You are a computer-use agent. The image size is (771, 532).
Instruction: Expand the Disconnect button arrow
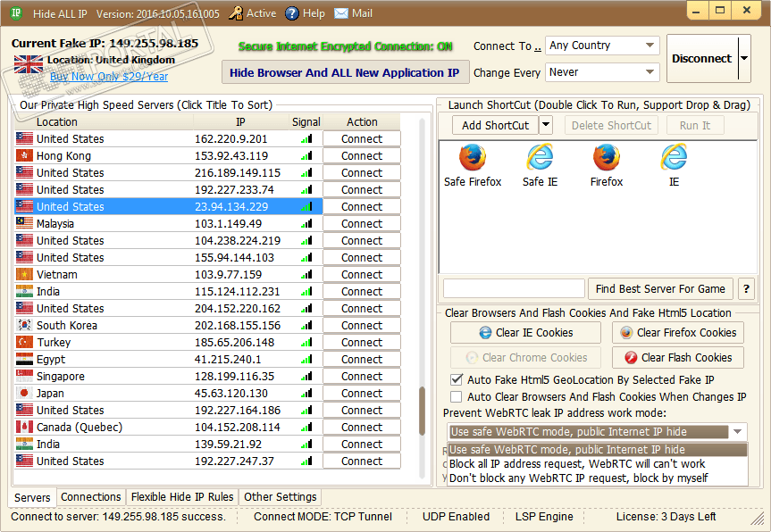[x=744, y=58]
